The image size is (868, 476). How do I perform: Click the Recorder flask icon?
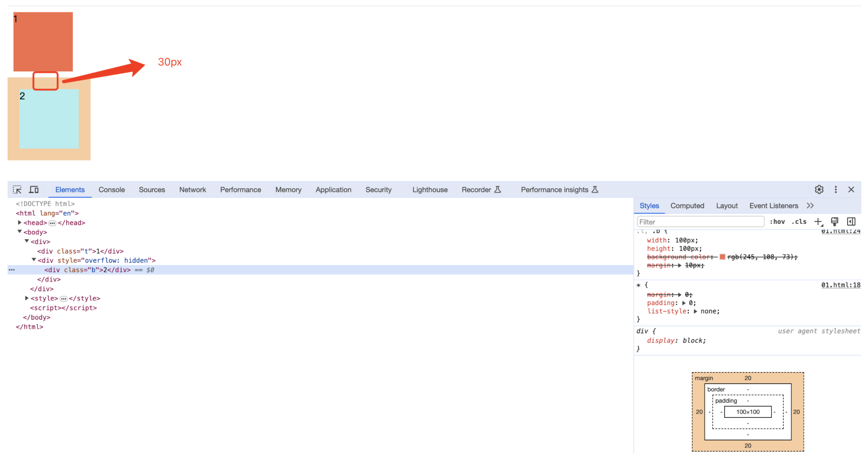click(x=498, y=190)
